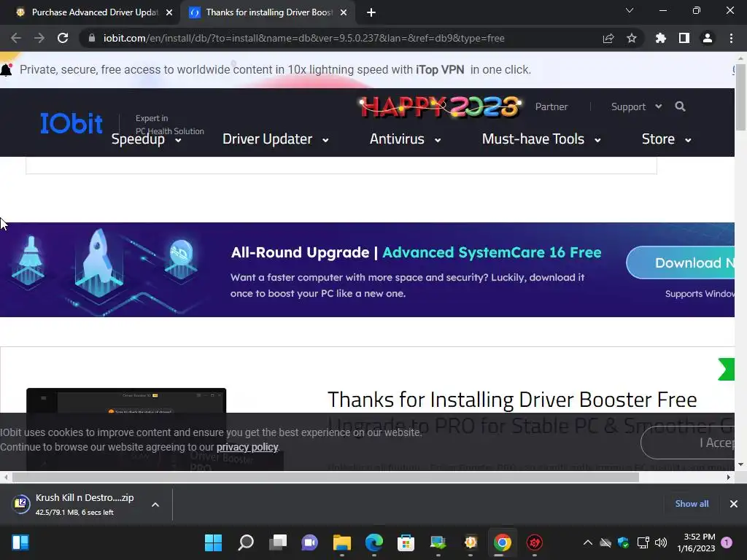Open the notification badge in tray
747x560 pixels.
[x=727, y=542]
